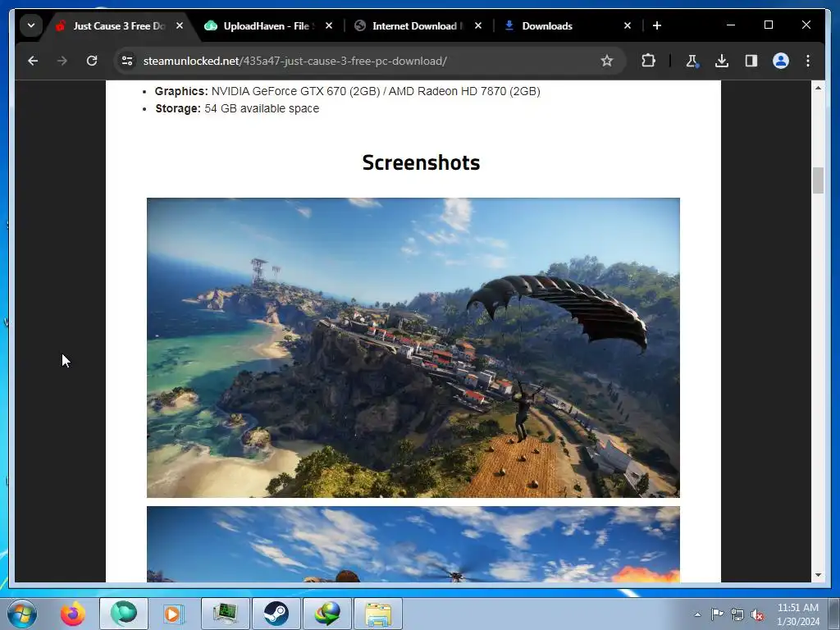Screen dimensions: 840x630
Task: Close the Downloads tab
Action: click(628, 25)
